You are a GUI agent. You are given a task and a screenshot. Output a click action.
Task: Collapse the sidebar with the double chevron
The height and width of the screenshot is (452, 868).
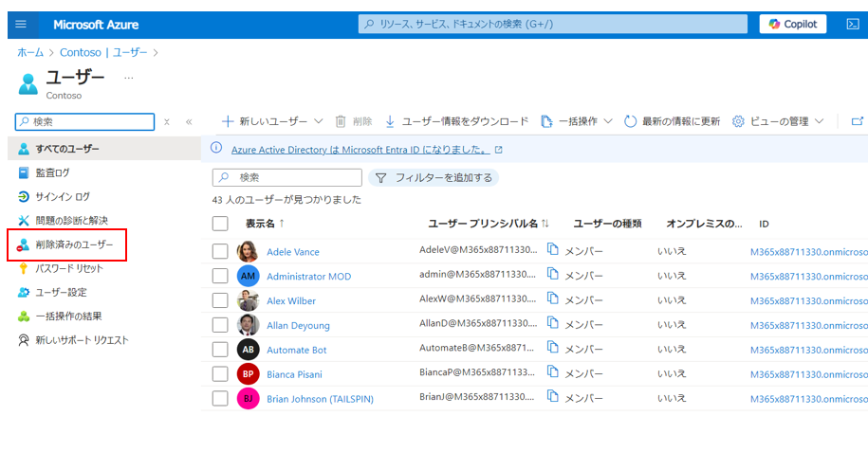coord(189,121)
